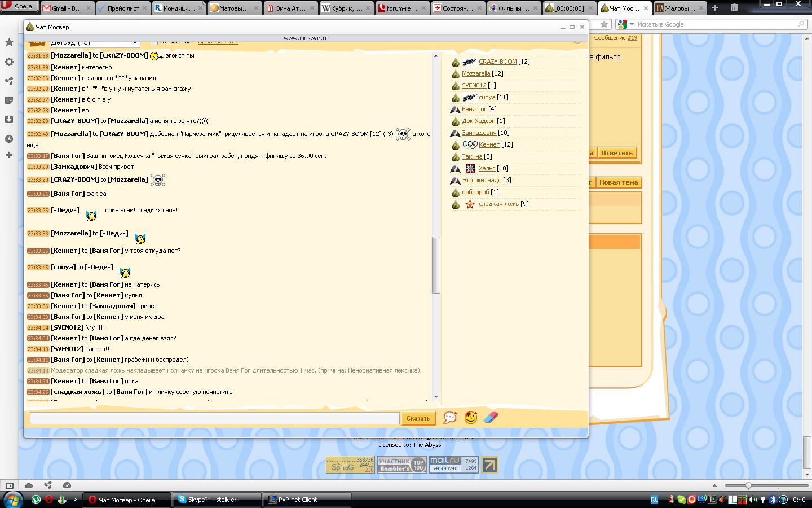Open the gear panel in Opera sidebar

coord(9,62)
